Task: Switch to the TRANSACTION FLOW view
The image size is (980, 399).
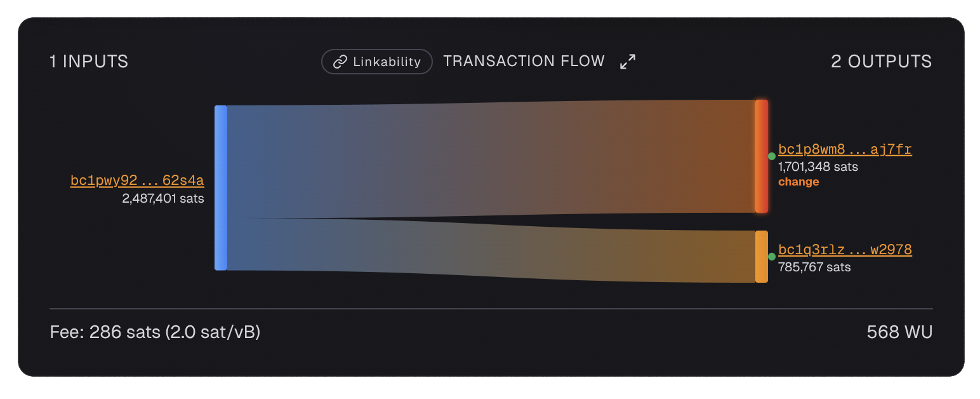Action: pos(524,61)
